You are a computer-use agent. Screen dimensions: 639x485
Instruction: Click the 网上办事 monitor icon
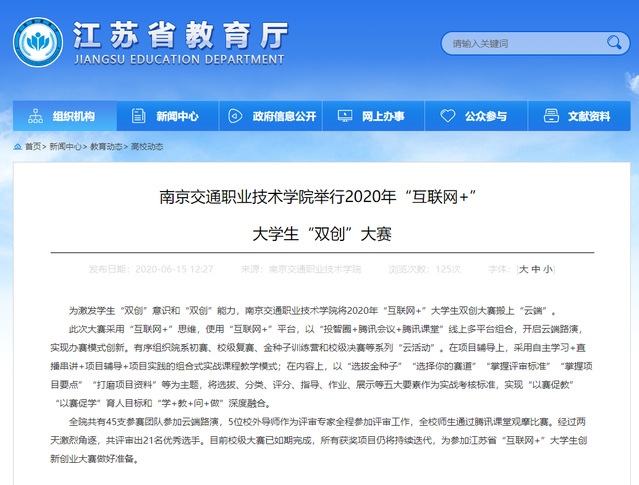343,116
